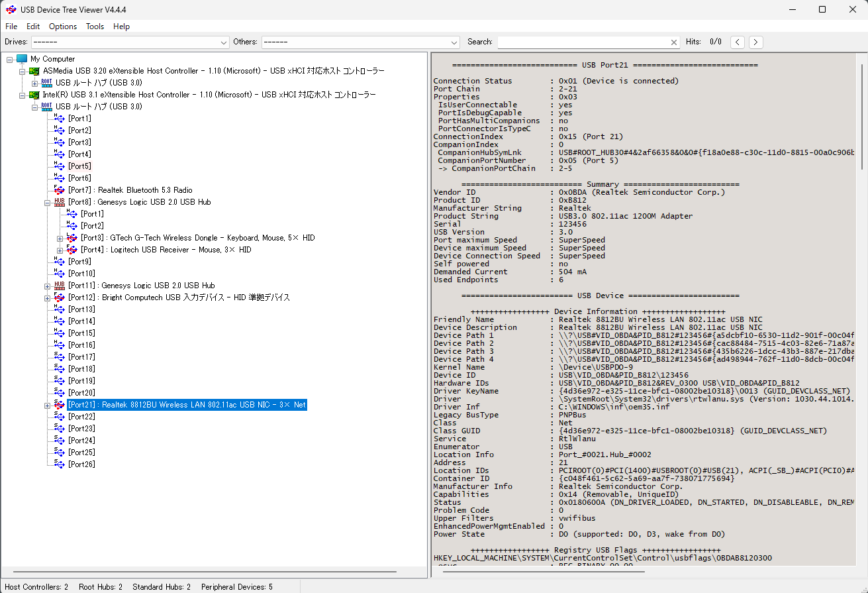
Task: Collapse the My Computer tree node
Action: [10, 59]
